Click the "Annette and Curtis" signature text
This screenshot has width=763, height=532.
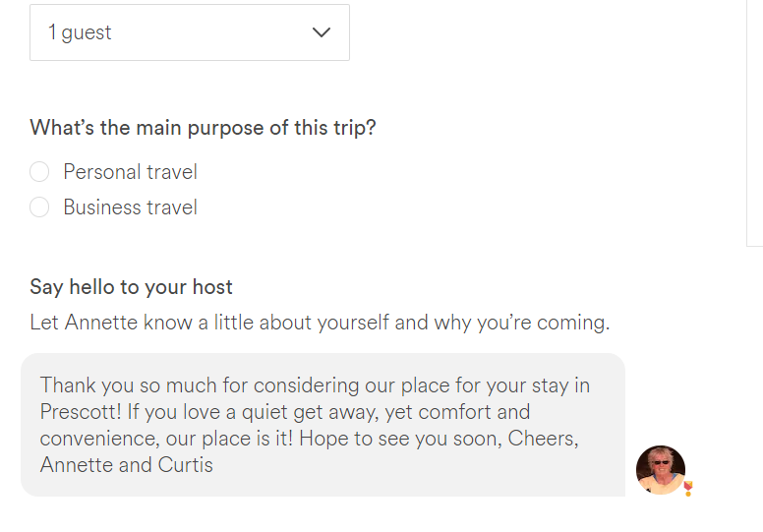126,465
